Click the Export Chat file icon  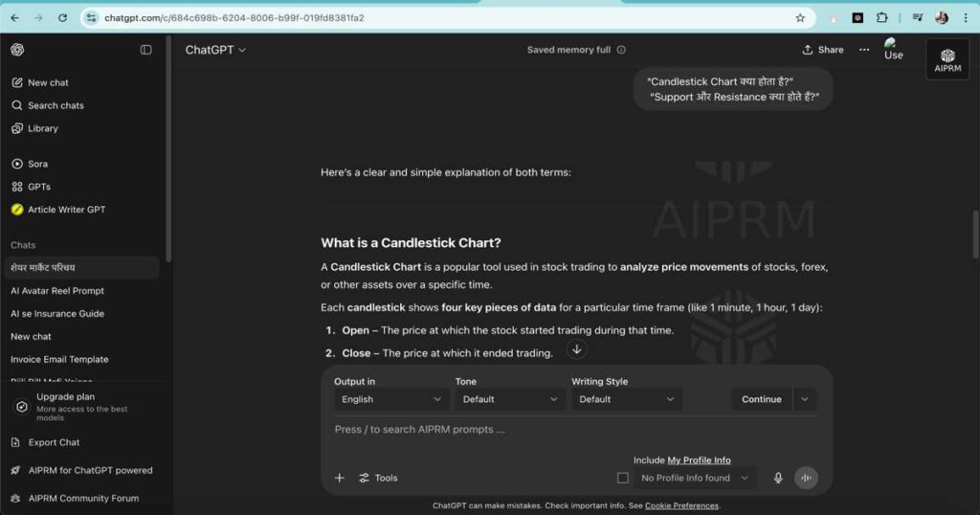(x=15, y=442)
